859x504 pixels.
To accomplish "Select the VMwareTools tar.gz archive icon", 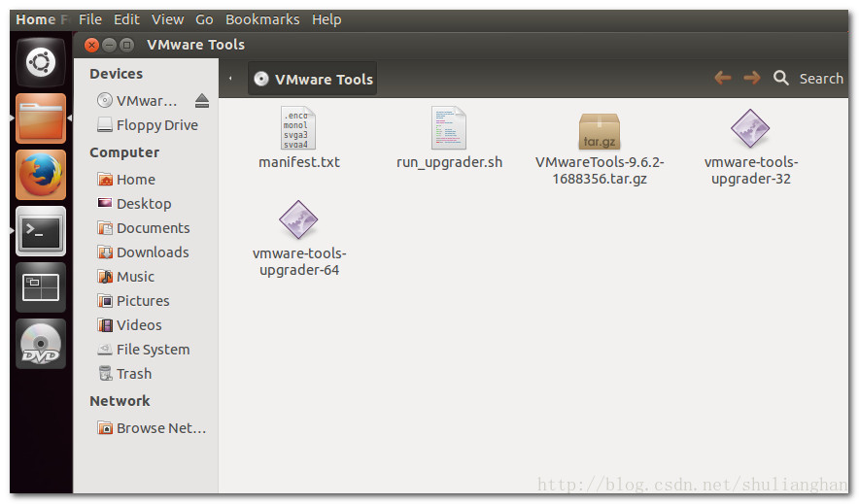I will pyautogui.click(x=600, y=131).
